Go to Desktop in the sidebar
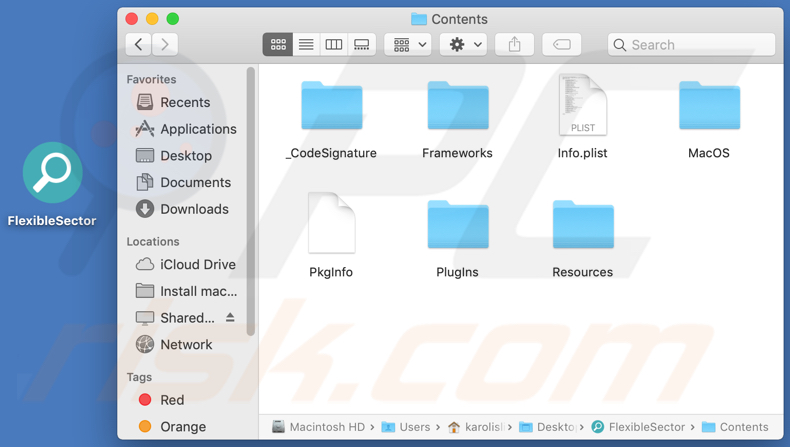Viewport: 790px width, 447px height. tap(174, 156)
